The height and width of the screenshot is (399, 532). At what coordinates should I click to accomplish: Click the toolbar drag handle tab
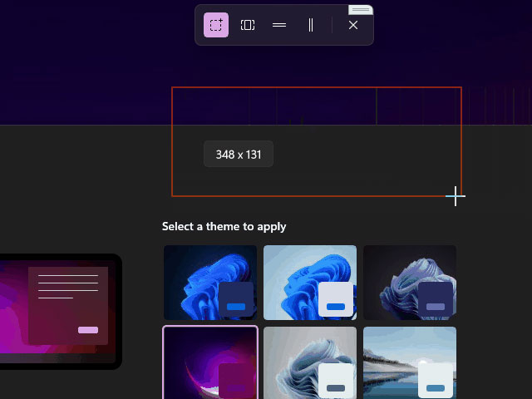pyautogui.click(x=361, y=10)
